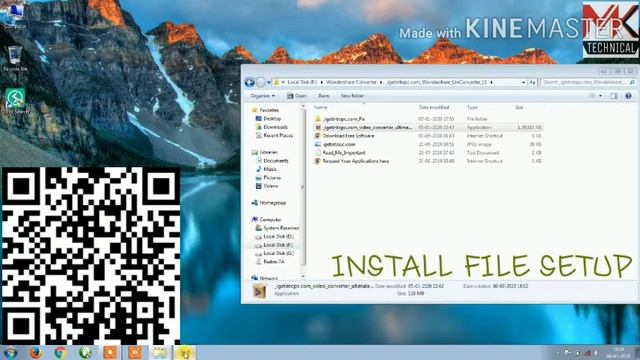This screenshot has height=360, width=640.
Task: Open Local Disk (G:) in navigation pane
Action: pyautogui.click(x=278, y=253)
